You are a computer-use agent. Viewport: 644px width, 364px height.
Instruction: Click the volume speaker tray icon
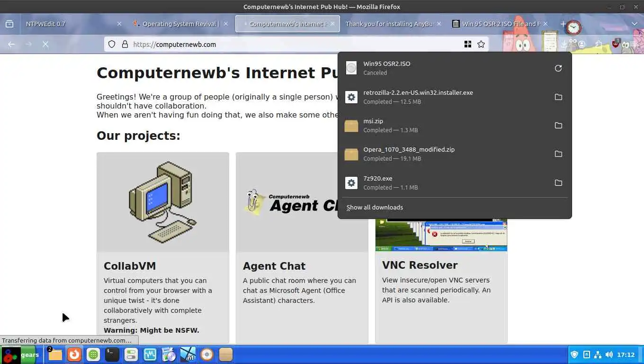609,355
